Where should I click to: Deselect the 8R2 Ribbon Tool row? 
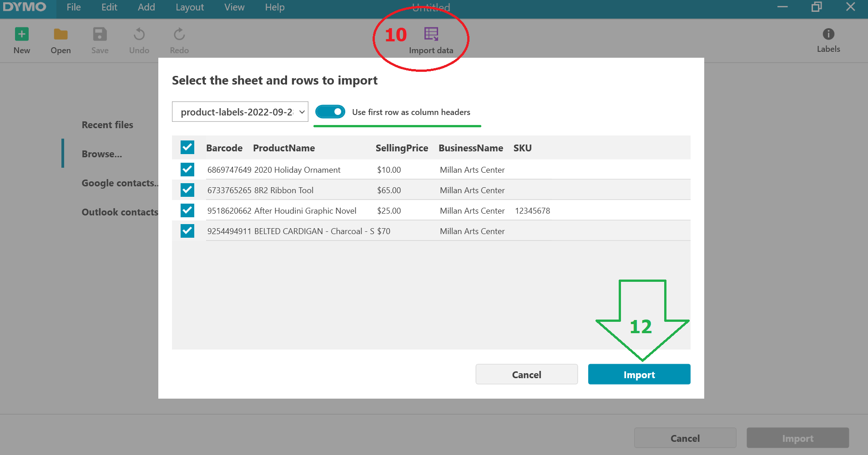pyautogui.click(x=187, y=190)
